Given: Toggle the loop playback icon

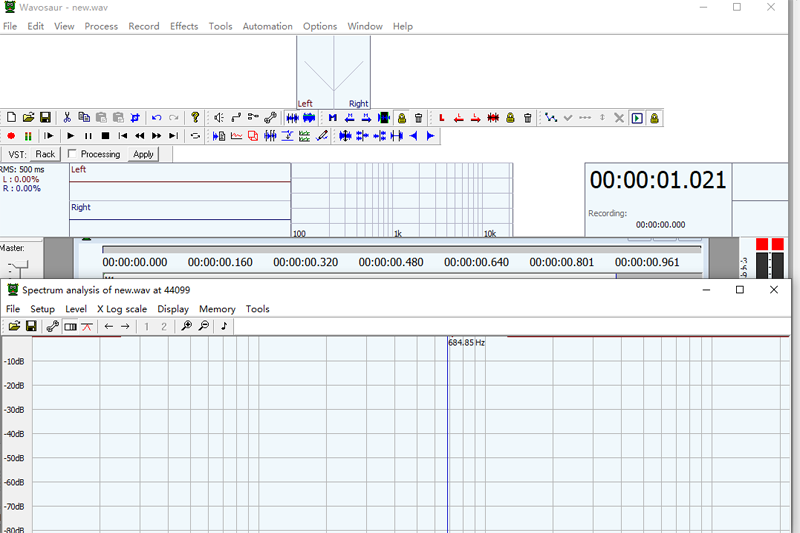Looking at the screenshot, I should tap(195, 136).
